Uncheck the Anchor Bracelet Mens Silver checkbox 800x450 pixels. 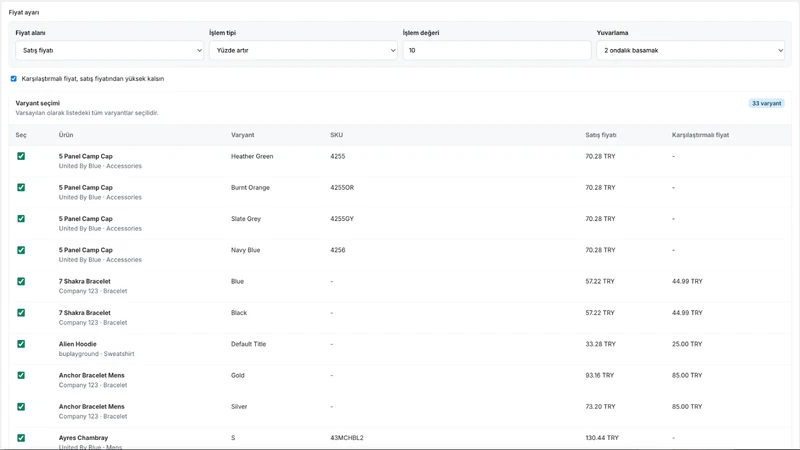coord(21,406)
